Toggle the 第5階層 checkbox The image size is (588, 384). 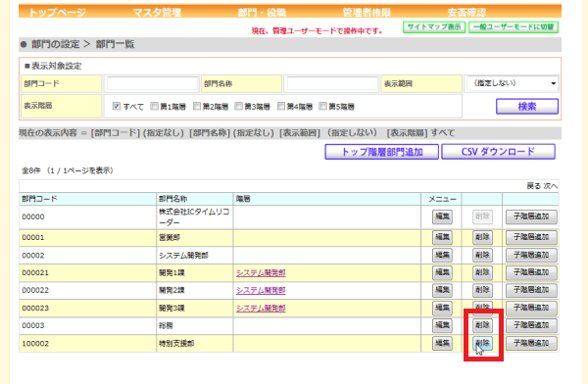pos(322,106)
